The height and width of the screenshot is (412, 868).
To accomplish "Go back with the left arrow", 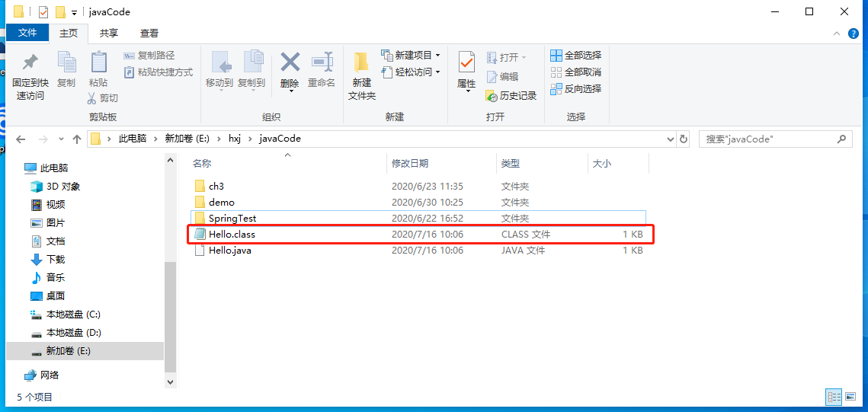I will (x=21, y=139).
